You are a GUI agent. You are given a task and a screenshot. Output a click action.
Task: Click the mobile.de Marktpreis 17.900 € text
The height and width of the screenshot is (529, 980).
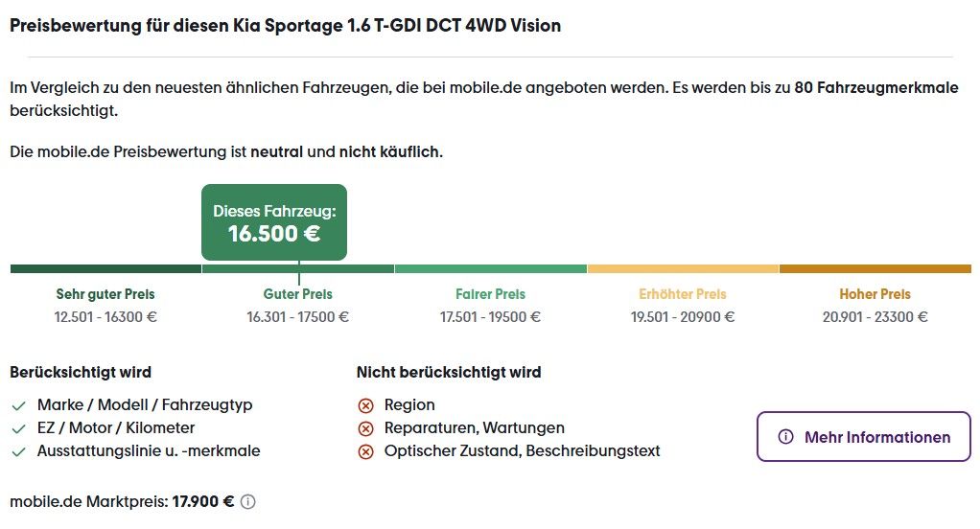pos(123,501)
